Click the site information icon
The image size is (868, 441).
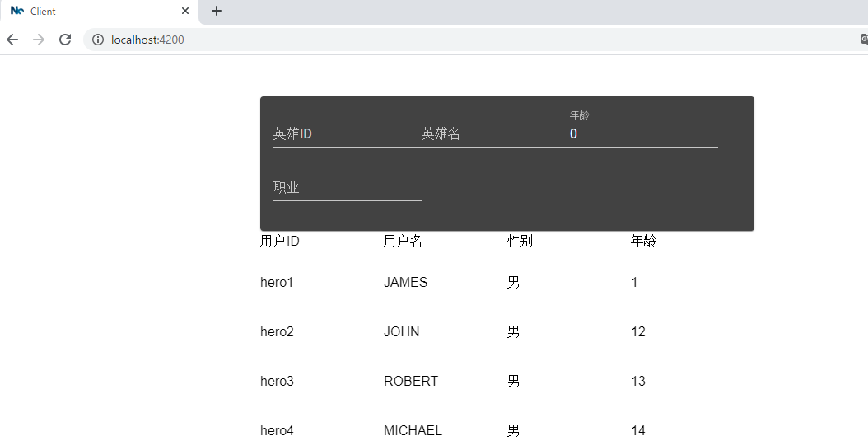98,40
